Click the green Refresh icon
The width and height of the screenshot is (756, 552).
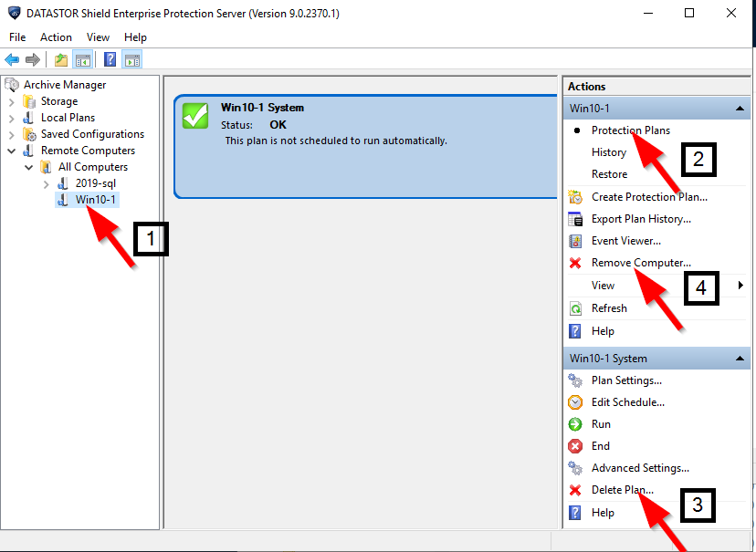(x=575, y=308)
